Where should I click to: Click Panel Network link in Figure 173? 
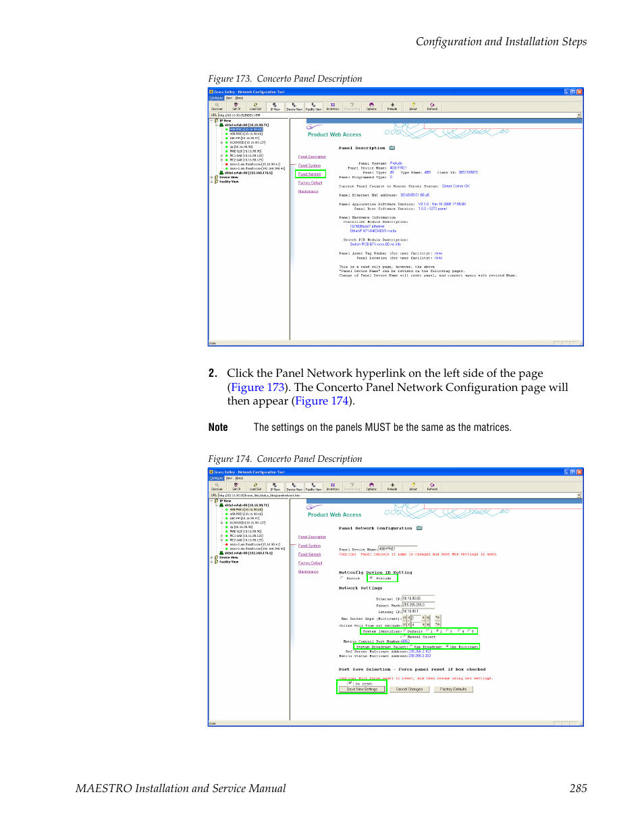(x=310, y=174)
